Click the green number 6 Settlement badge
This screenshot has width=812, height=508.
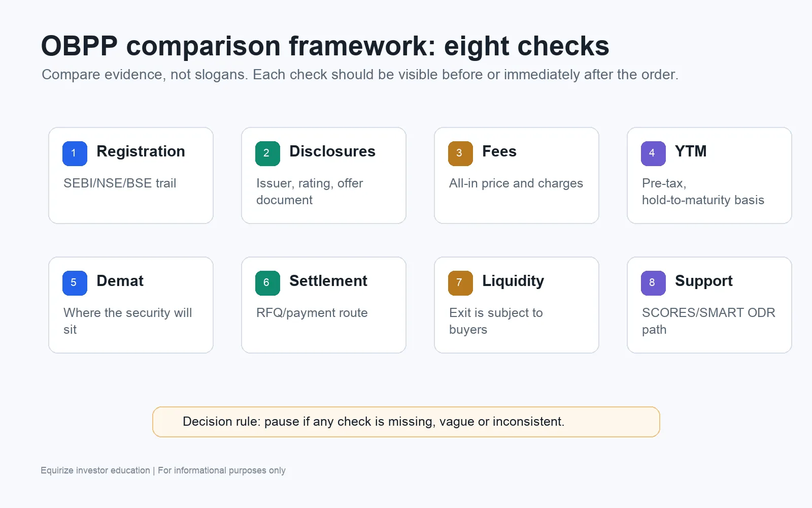(x=267, y=283)
